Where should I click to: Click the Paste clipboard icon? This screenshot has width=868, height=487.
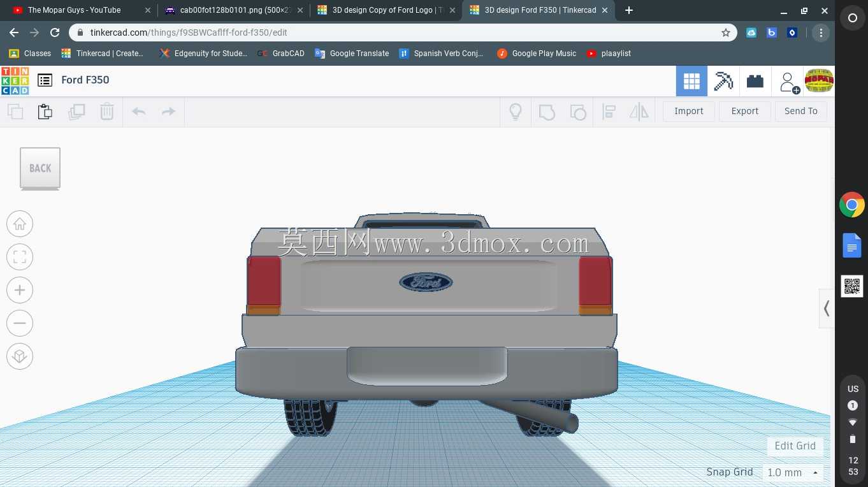pos(45,112)
